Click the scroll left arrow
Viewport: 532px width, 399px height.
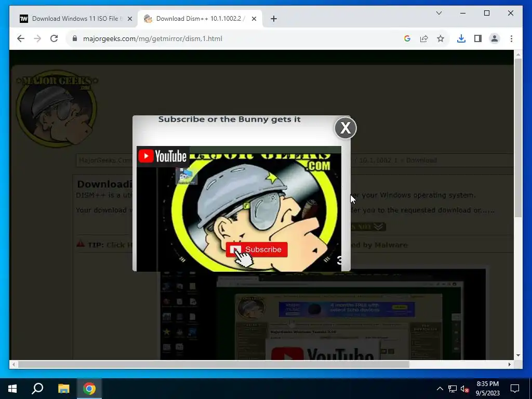tap(13, 364)
